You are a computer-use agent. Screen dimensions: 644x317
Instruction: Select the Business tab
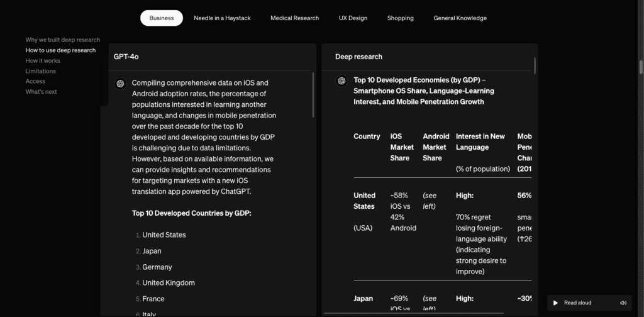point(162,18)
